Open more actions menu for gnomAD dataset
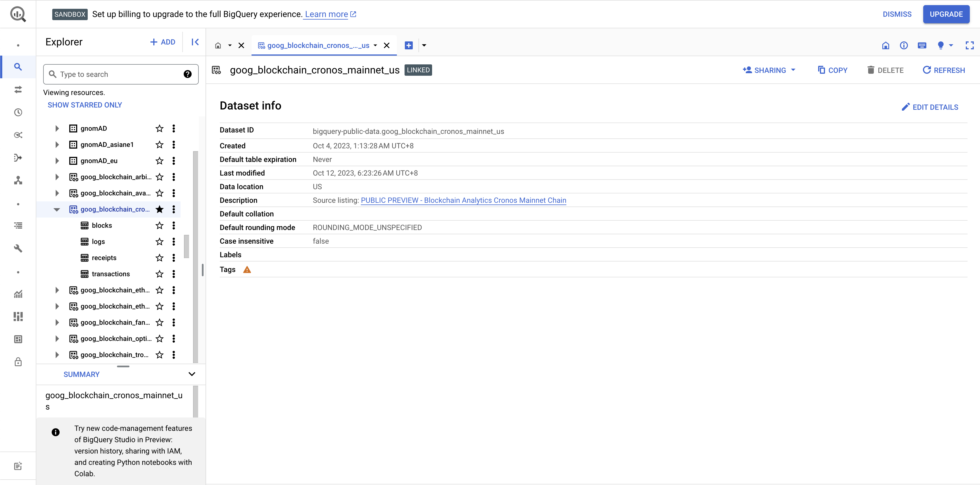 click(x=174, y=128)
